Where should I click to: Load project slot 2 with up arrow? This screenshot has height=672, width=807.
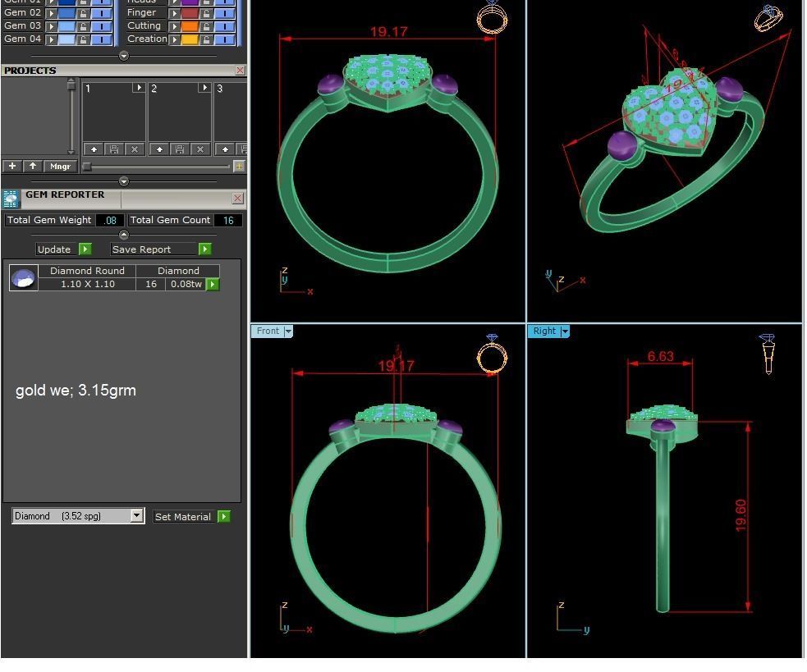point(159,149)
